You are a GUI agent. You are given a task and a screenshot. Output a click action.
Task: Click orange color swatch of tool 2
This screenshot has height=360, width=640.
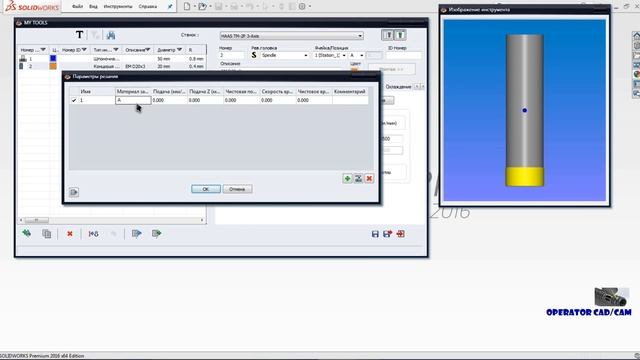53,66
